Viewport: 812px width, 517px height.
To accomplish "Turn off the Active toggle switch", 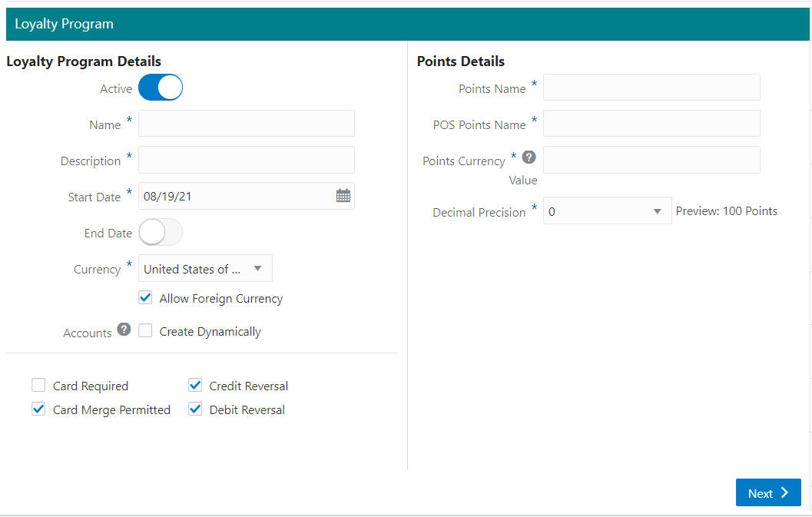I will pyautogui.click(x=161, y=87).
